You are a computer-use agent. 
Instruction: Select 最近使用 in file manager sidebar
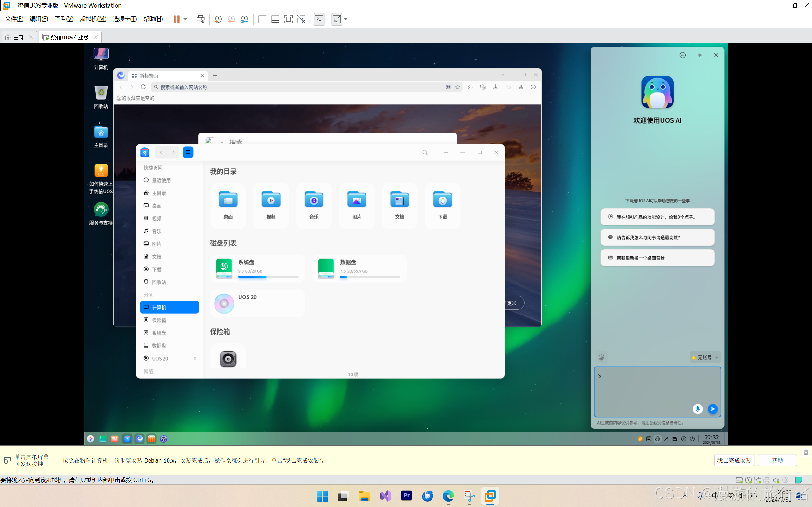point(169,180)
